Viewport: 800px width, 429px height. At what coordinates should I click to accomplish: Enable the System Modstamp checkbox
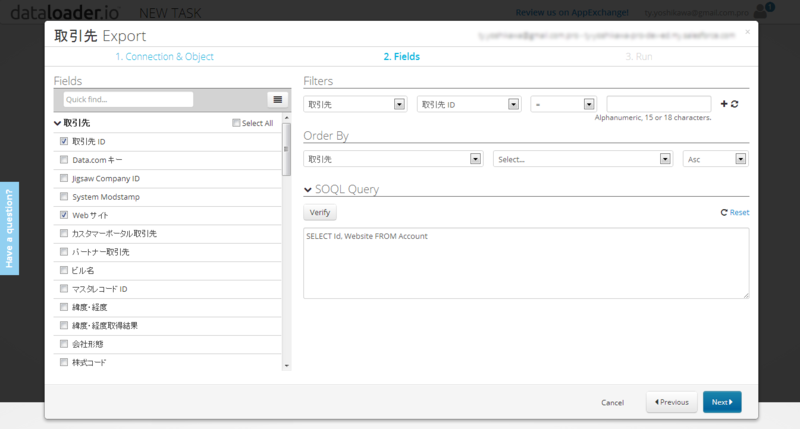coord(64,196)
